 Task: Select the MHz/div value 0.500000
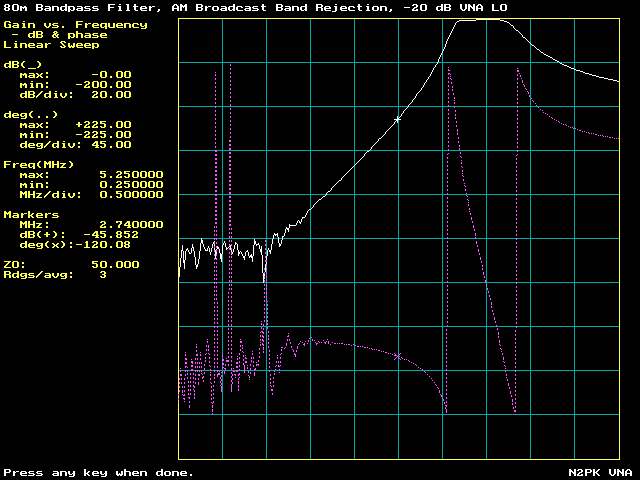131,195
